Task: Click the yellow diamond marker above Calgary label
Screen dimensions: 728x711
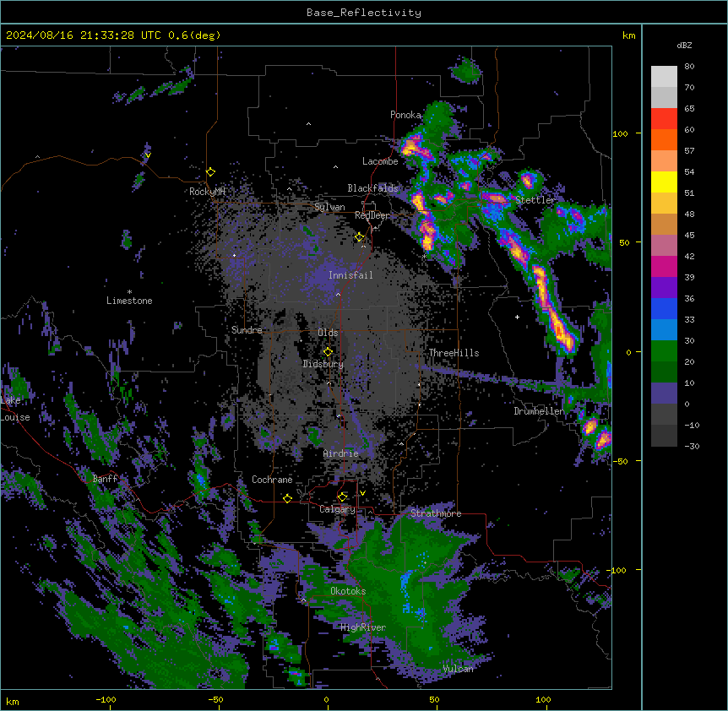Action: pos(342,497)
